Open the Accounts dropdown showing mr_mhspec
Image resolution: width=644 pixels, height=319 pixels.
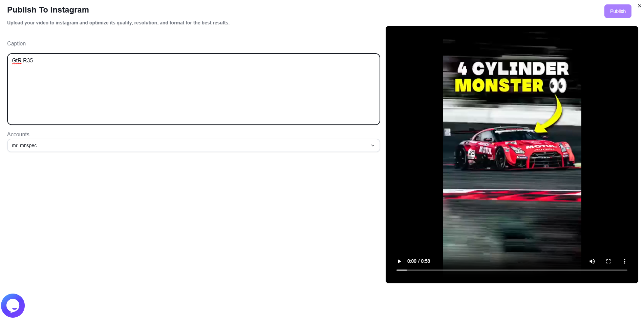coord(194,145)
